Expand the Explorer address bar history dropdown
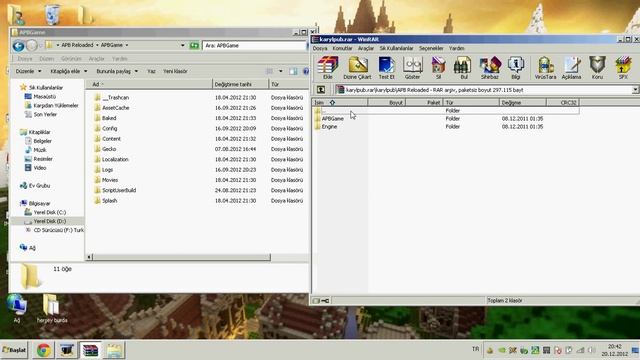 (x=182, y=45)
